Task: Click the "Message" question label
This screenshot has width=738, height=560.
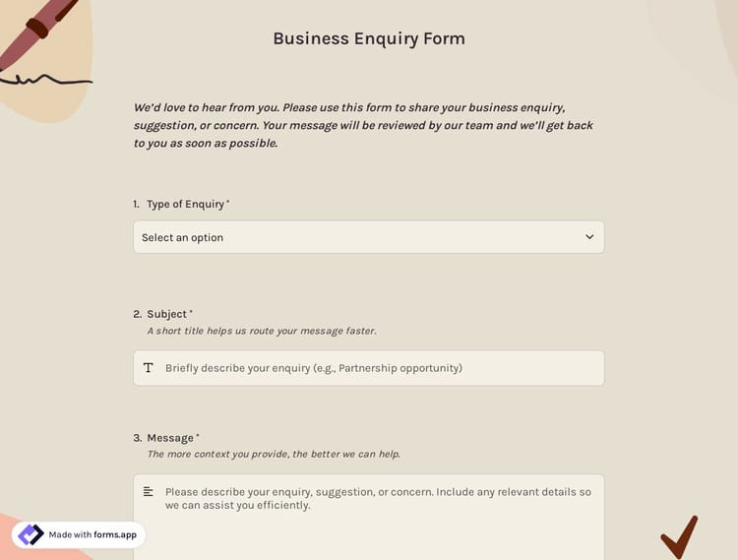Action: coord(169,438)
